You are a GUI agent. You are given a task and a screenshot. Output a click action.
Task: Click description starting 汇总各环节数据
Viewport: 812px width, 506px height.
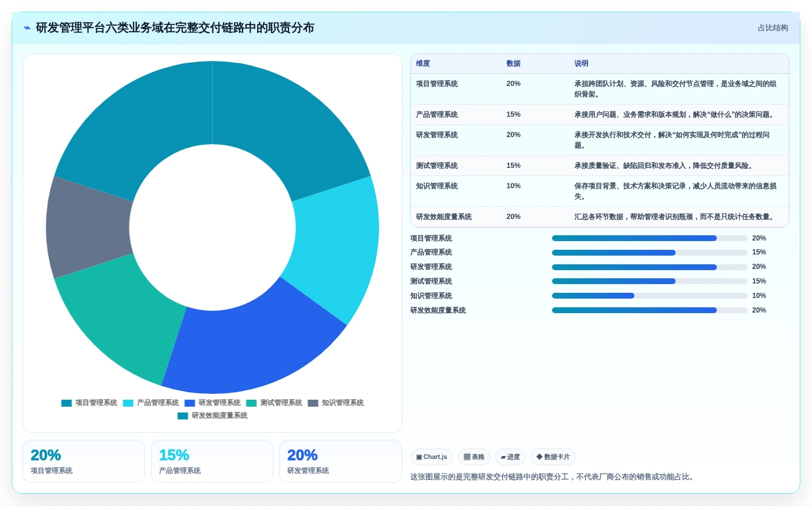(674, 217)
